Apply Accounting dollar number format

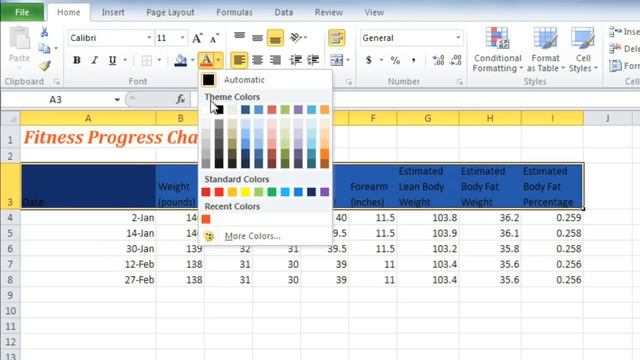pyautogui.click(x=369, y=60)
